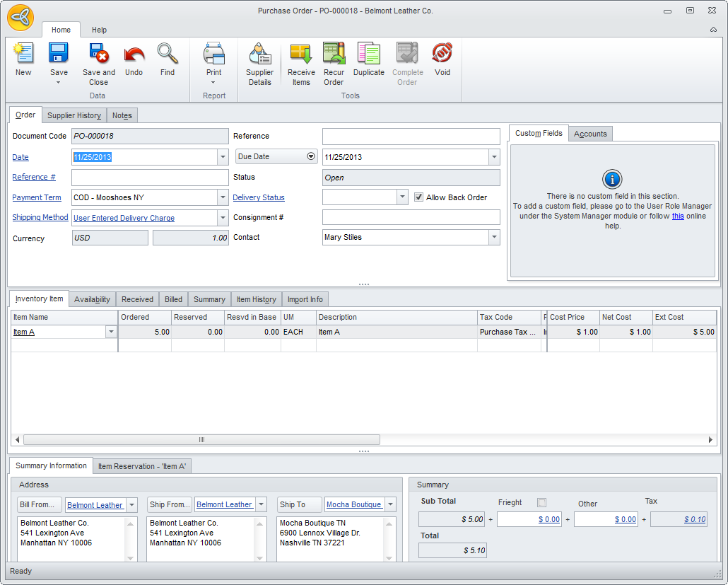Void the purchase order
This screenshot has width=728, height=585.
(x=442, y=54)
